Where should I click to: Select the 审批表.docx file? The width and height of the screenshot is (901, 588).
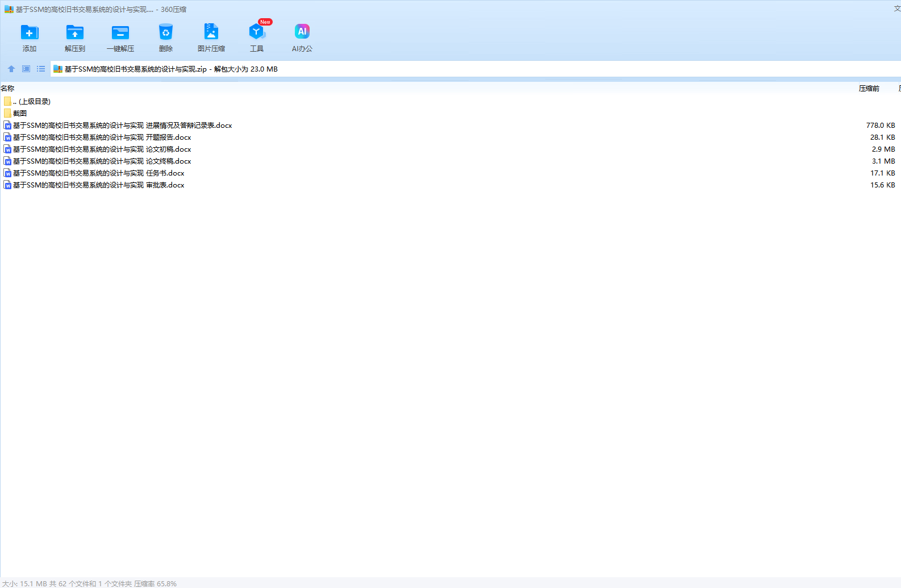pos(99,185)
